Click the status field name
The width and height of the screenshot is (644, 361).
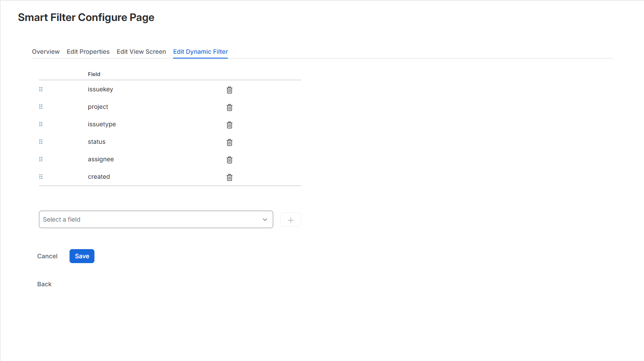click(97, 142)
